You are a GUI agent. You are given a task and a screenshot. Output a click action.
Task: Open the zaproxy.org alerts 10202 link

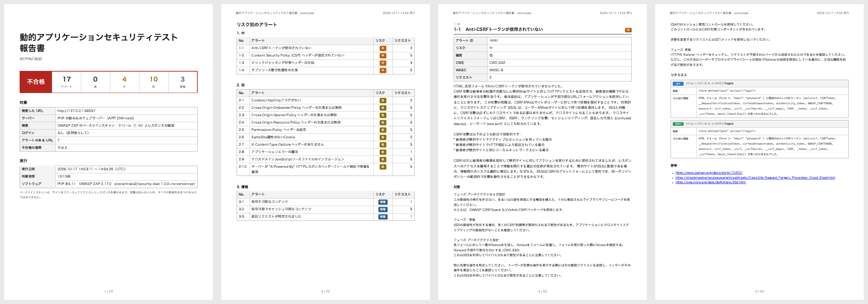coord(709,173)
